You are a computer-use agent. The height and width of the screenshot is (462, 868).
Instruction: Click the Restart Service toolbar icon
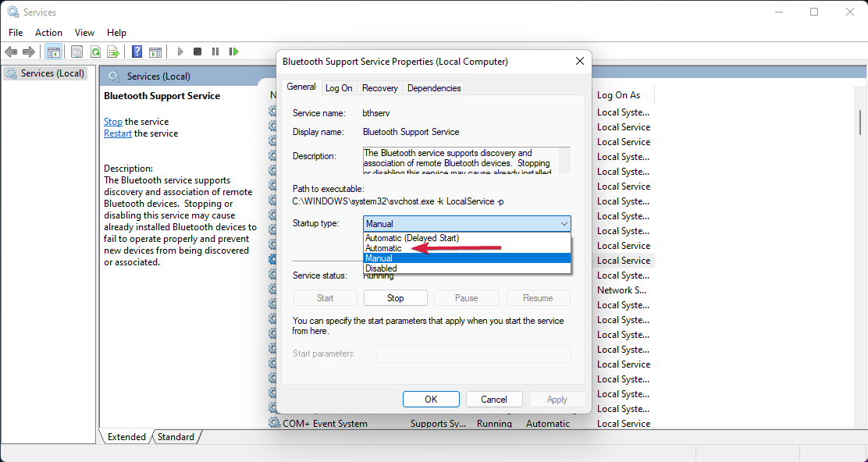pyautogui.click(x=234, y=52)
